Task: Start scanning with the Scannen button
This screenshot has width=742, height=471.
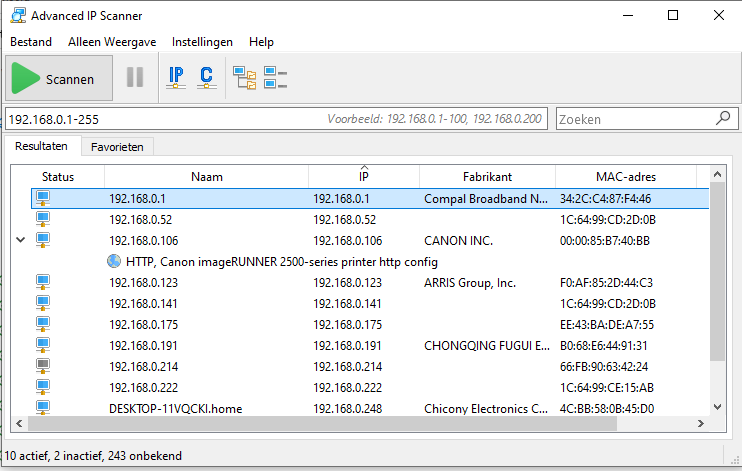Action: coord(59,78)
